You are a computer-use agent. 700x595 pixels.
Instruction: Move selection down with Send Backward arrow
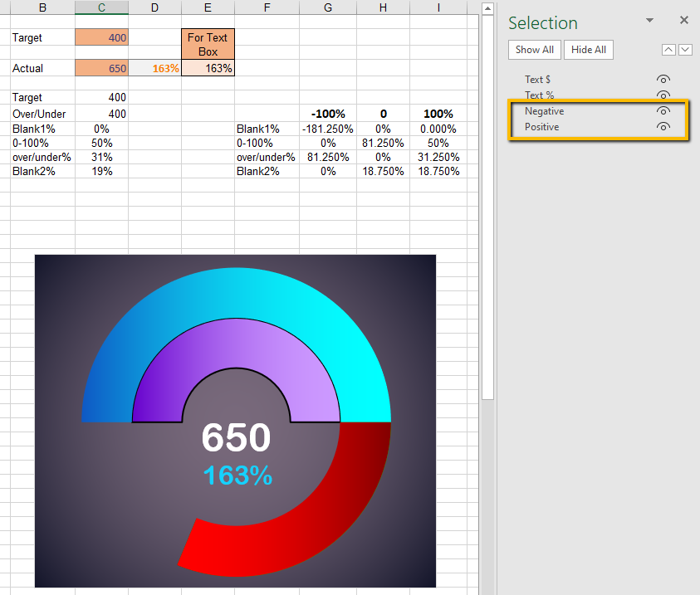(685, 50)
